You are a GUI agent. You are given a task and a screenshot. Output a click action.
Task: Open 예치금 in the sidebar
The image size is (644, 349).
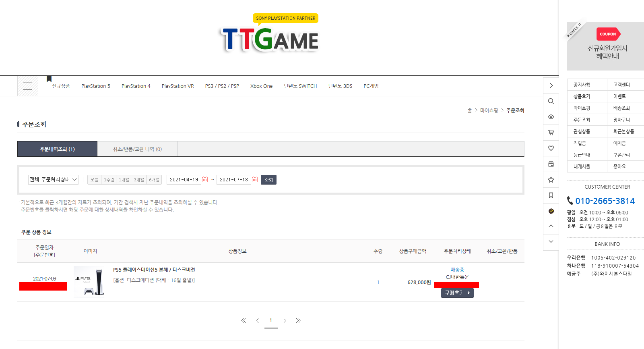619,143
